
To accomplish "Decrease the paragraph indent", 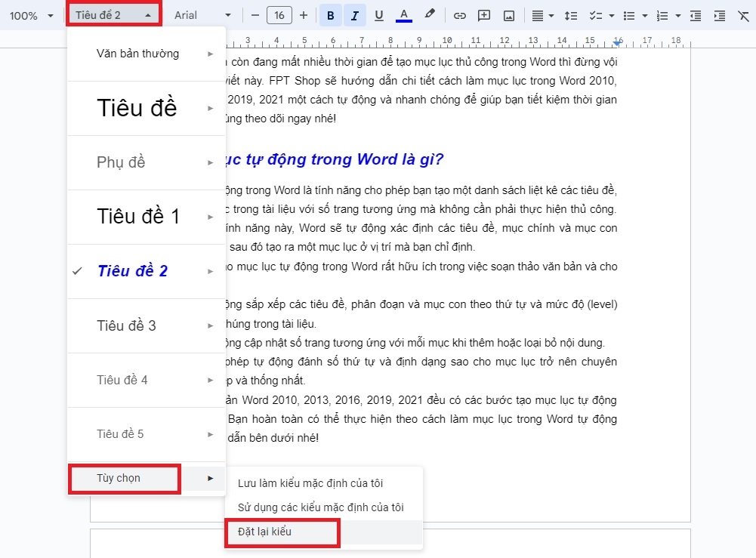I will point(696,15).
